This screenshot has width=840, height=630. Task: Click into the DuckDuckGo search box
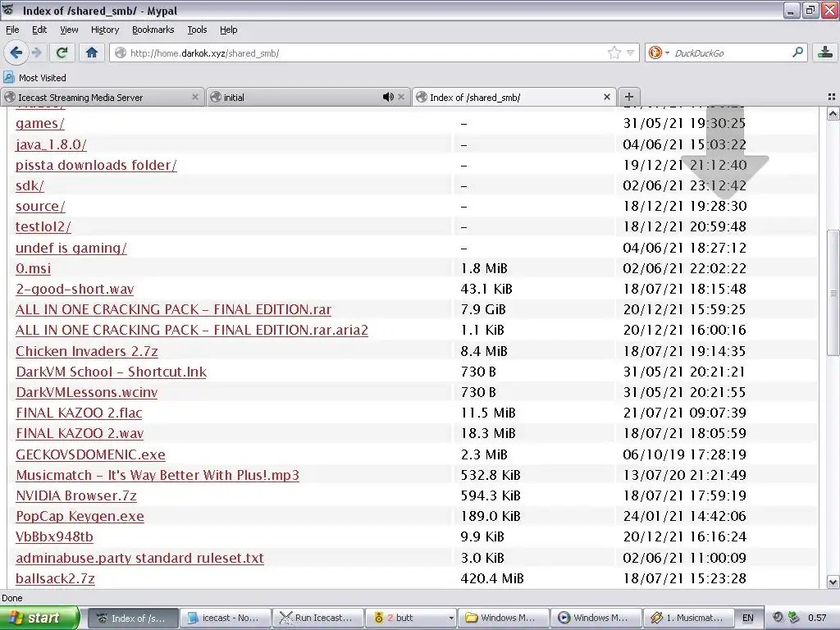point(728,53)
